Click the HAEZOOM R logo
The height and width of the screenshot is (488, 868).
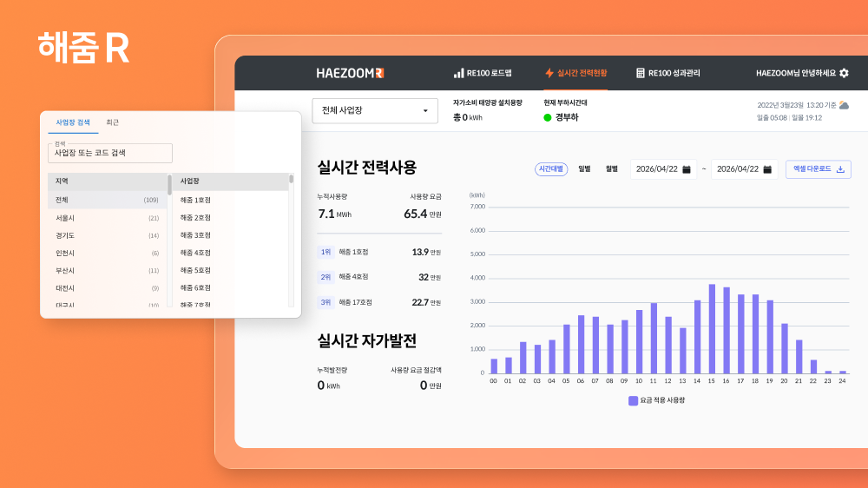(x=350, y=73)
